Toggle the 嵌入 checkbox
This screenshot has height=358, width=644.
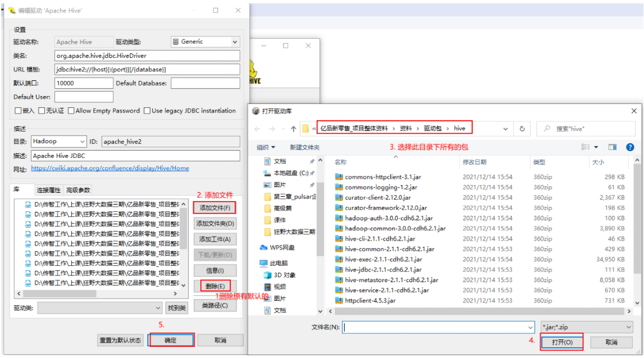coord(18,111)
